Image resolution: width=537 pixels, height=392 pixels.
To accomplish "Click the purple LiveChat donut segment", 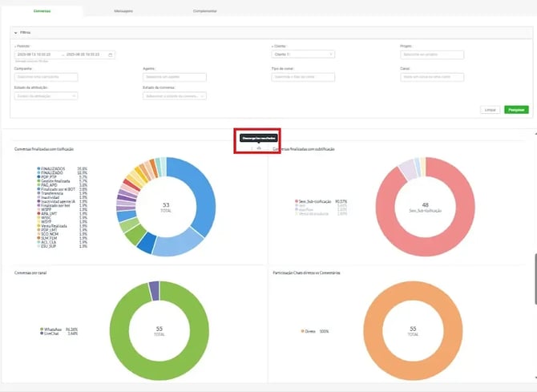I will coord(154,290).
